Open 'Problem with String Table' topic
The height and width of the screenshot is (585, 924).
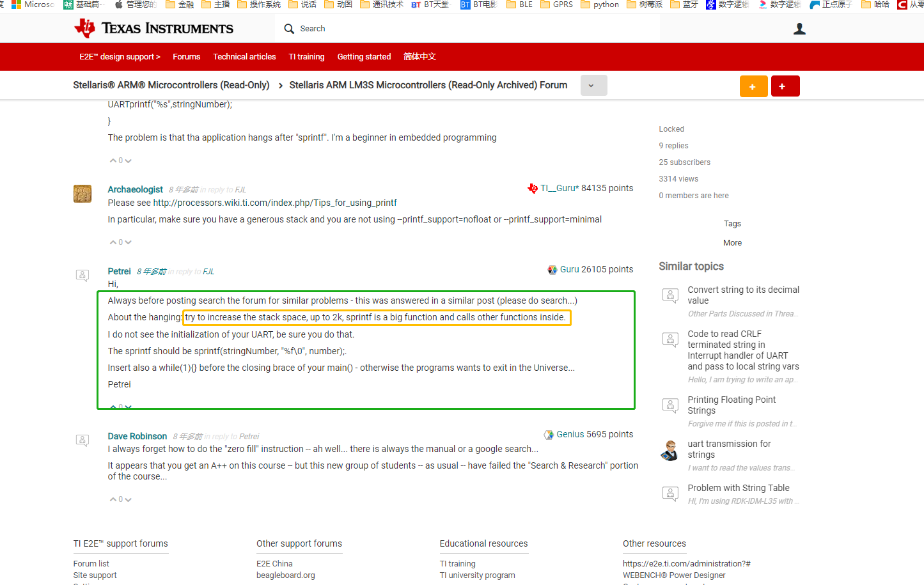click(x=739, y=488)
